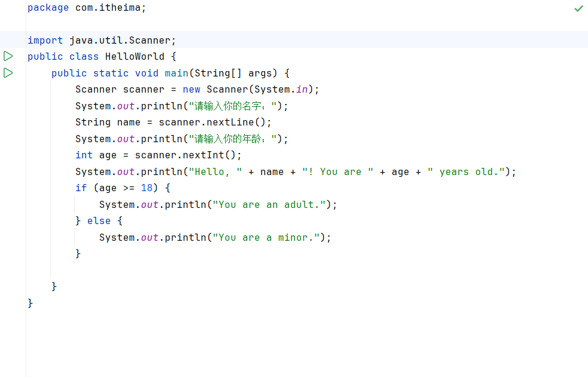Click the scanner.nextInt() call
588x377 pixels.
click(185, 155)
